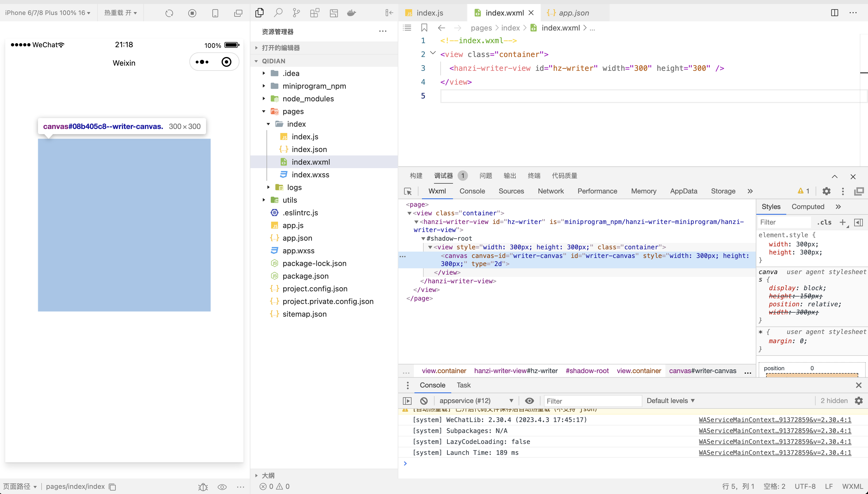Open the Default levels dropdown

click(671, 401)
